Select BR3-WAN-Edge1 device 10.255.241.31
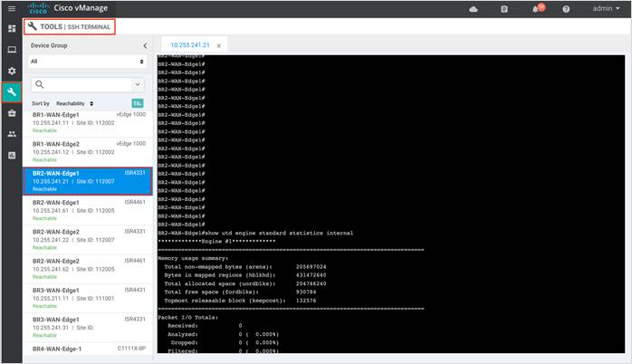Viewport: 632px width, 364px height. point(88,327)
